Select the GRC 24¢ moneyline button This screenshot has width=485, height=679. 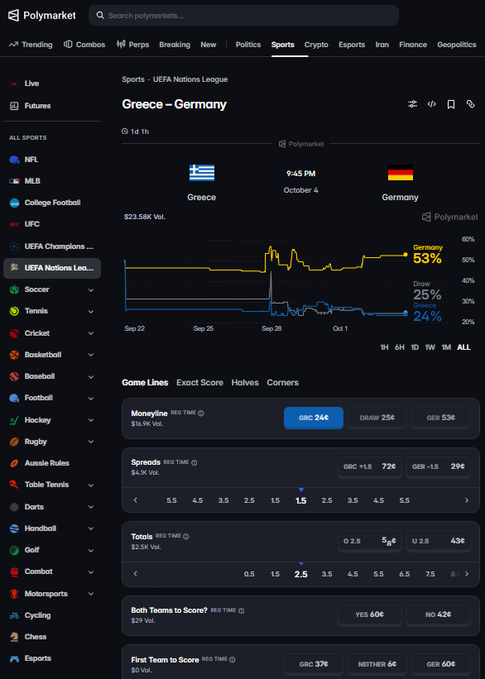[314, 418]
